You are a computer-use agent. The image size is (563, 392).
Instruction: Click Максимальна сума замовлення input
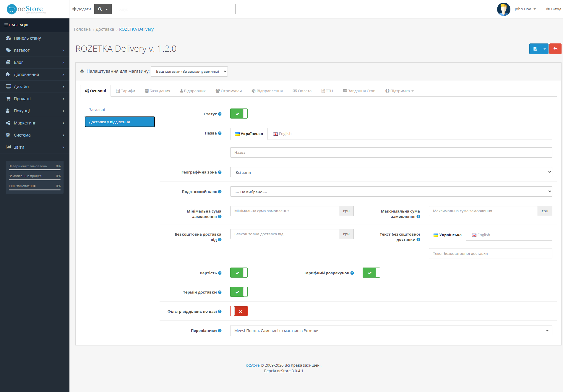click(x=483, y=211)
